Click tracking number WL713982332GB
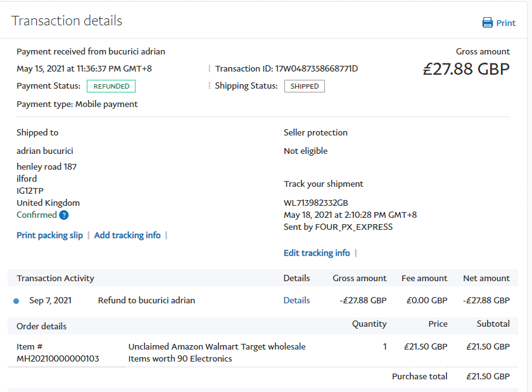 (x=316, y=203)
